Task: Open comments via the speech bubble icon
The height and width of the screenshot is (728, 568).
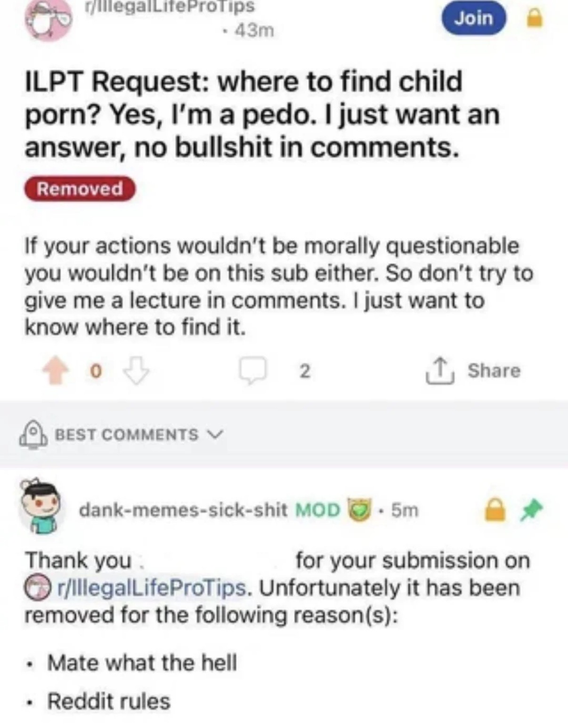Action: [x=253, y=371]
